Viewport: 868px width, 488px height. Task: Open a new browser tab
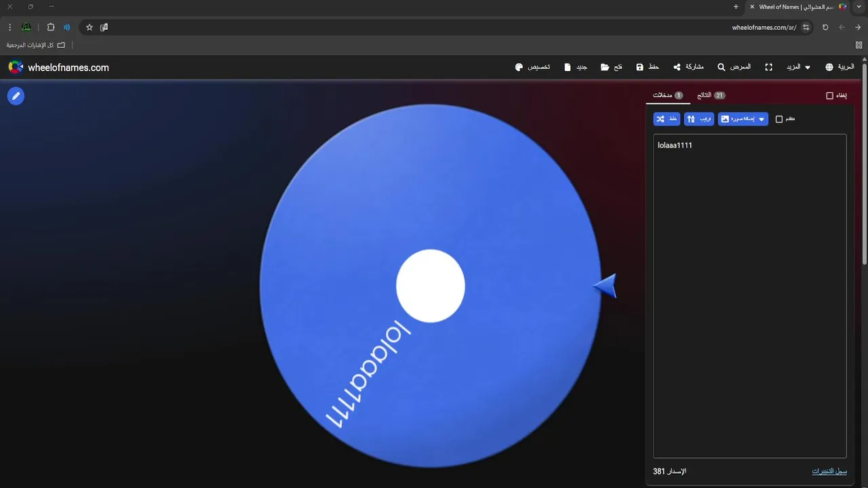(736, 7)
